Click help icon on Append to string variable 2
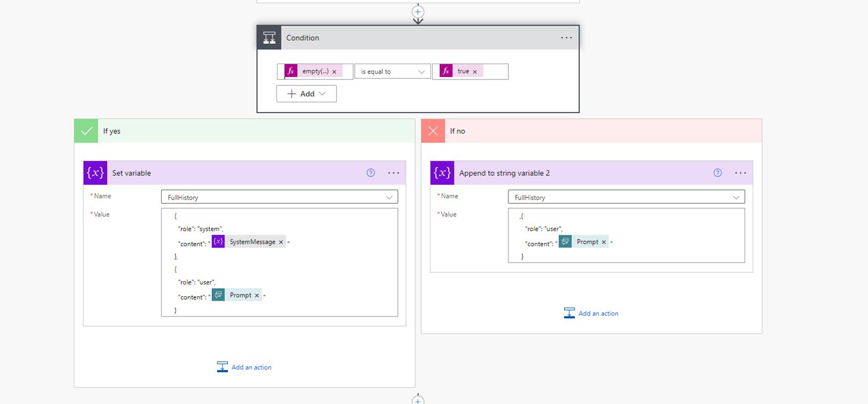Image resolution: width=868 pixels, height=404 pixels. point(718,173)
